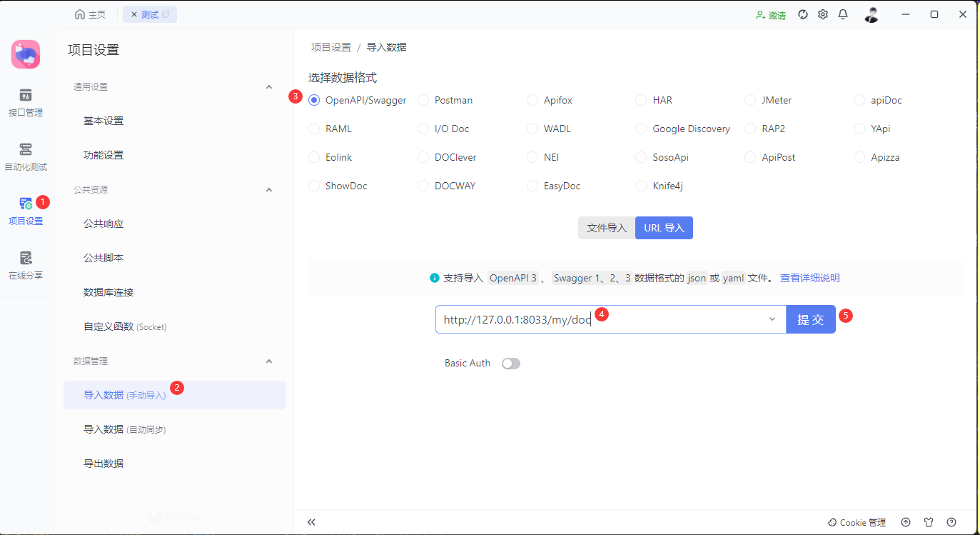Collapse the 通用设置 section

point(269,86)
